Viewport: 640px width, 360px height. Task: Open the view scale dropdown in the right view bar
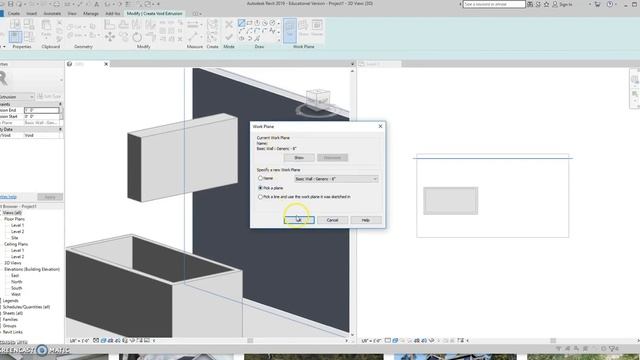click(x=371, y=340)
